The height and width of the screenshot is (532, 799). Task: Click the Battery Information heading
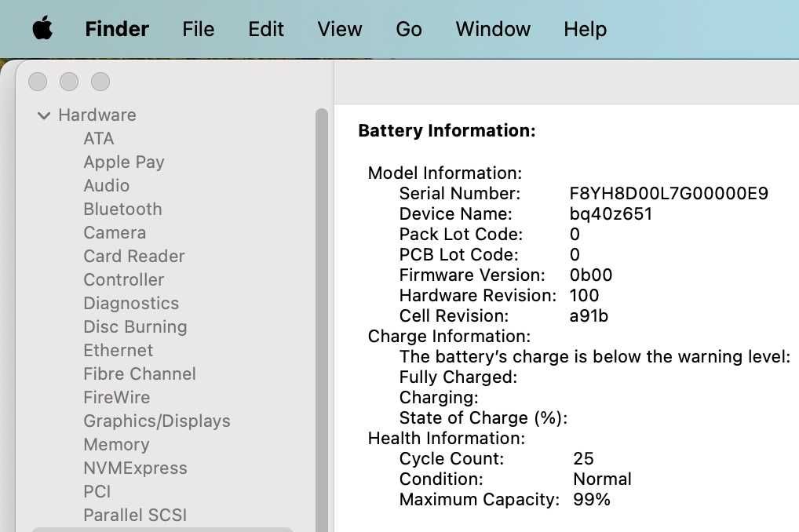pos(447,130)
